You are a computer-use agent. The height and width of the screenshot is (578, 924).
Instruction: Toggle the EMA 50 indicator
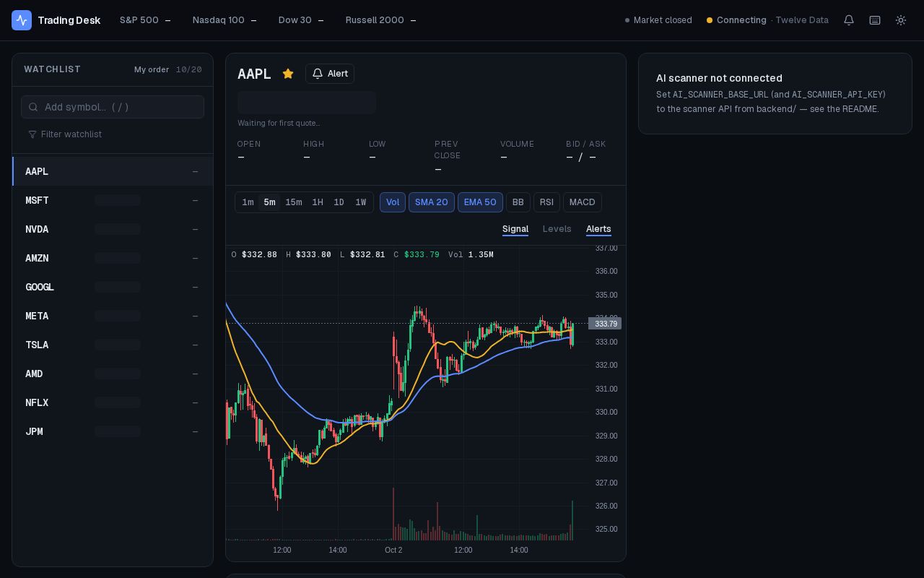pos(480,202)
